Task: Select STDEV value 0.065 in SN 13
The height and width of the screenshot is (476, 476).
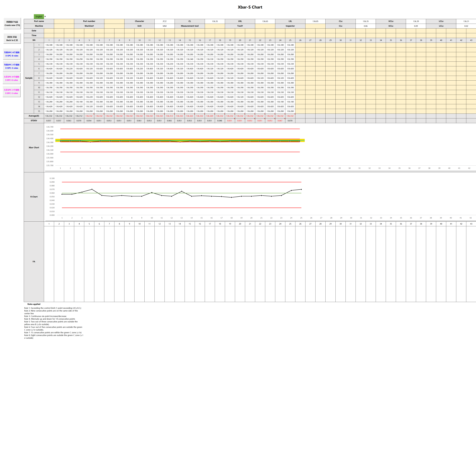Action: pyautogui.click(x=170, y=121)
